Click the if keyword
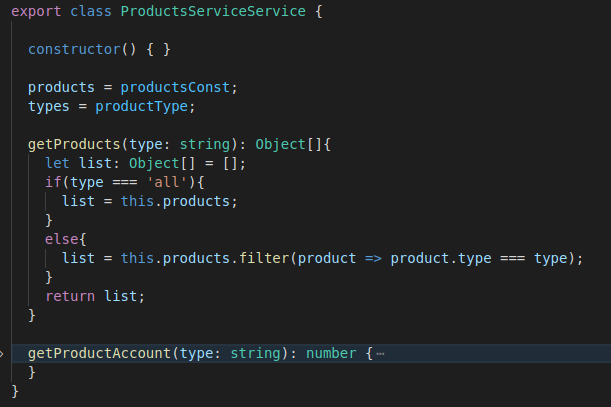Viewport: 611px width, 407px height. point(52,182)
